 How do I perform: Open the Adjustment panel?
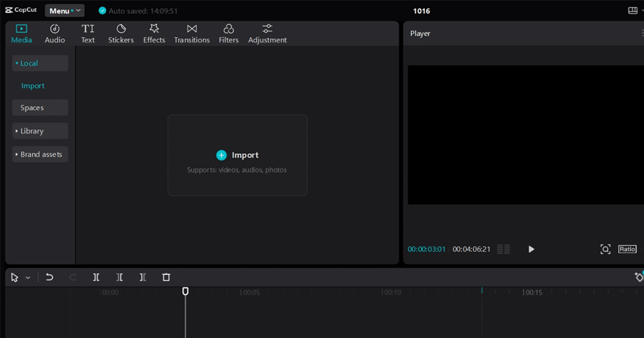[x=267, y=34]
